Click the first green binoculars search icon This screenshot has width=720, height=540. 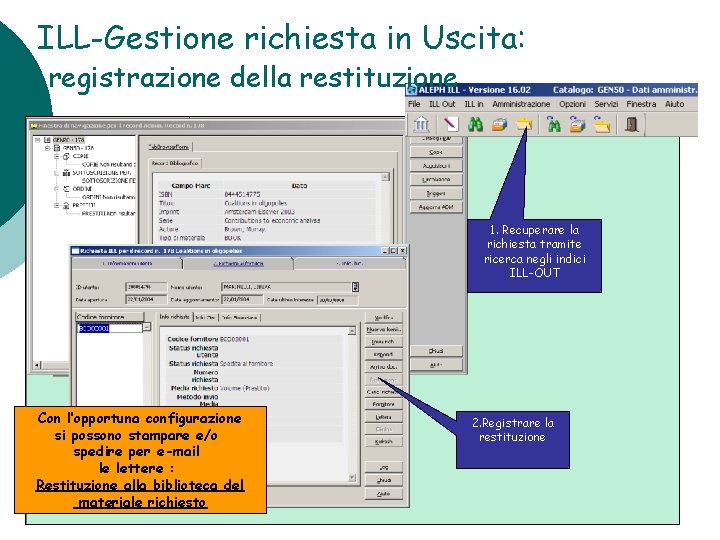[475, 124]
